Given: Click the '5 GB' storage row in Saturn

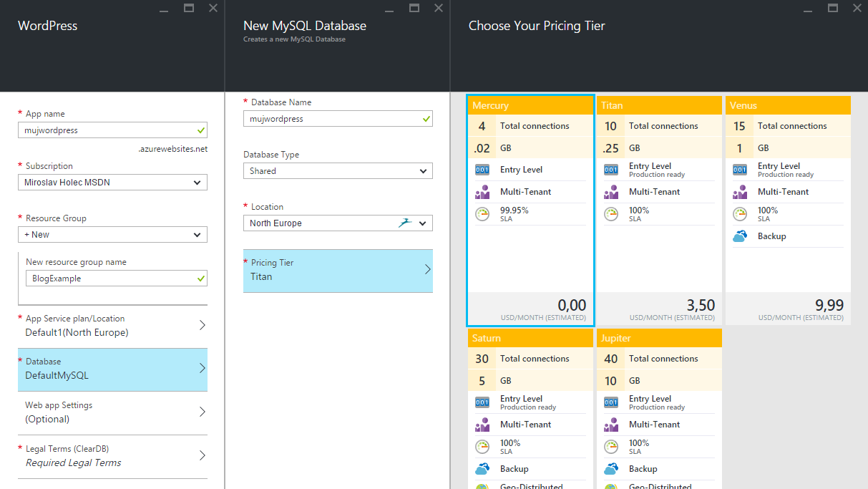Looking at the screenshot, I should (x=530, y=381).
